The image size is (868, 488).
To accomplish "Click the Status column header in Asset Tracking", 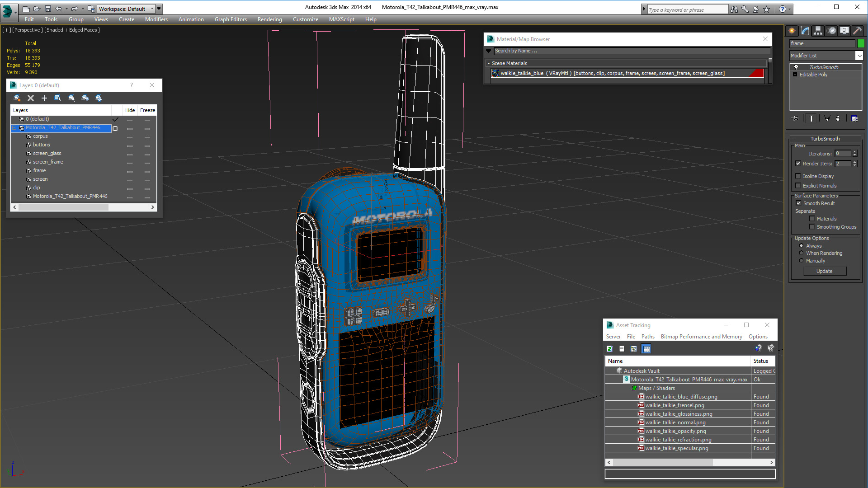I will click(x=763, y=361).
